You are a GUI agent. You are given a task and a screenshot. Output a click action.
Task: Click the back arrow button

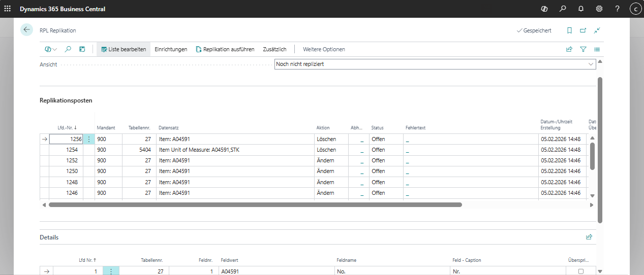coord(26,30)
